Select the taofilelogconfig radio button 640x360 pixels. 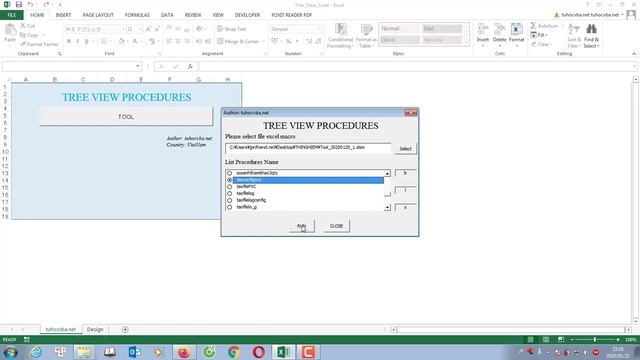tap(229, 200)
